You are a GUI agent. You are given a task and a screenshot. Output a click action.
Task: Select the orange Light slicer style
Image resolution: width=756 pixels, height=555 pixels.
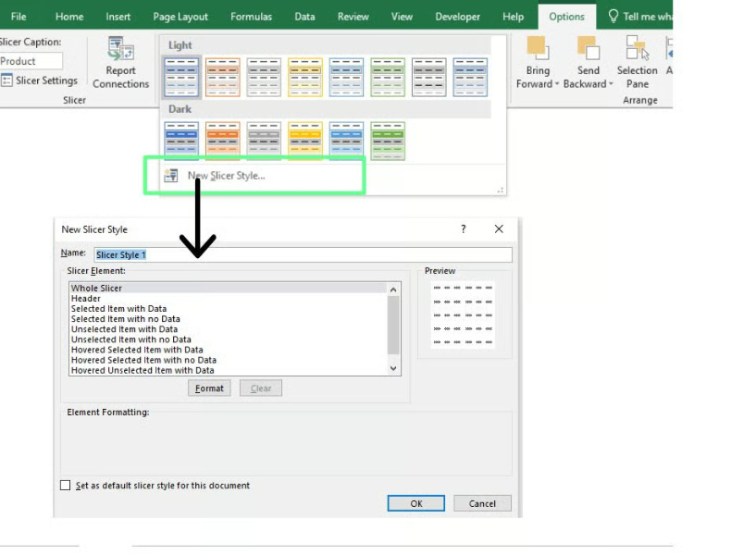[222, 77]
